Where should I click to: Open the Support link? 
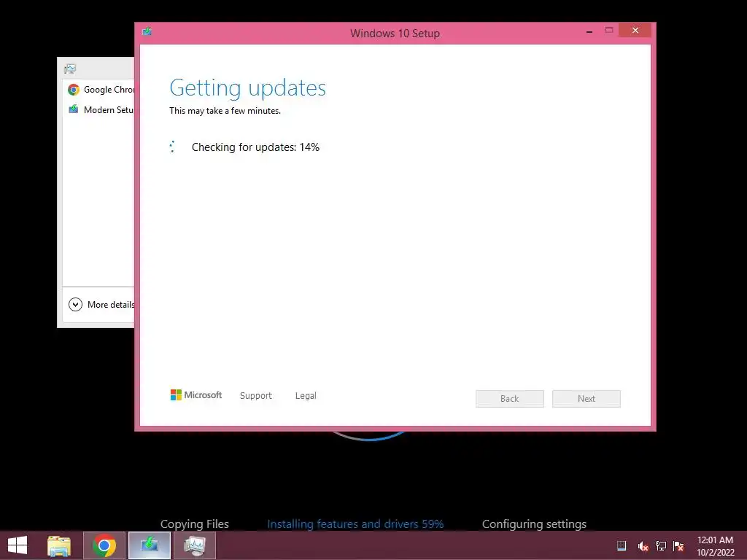point(256,396)
